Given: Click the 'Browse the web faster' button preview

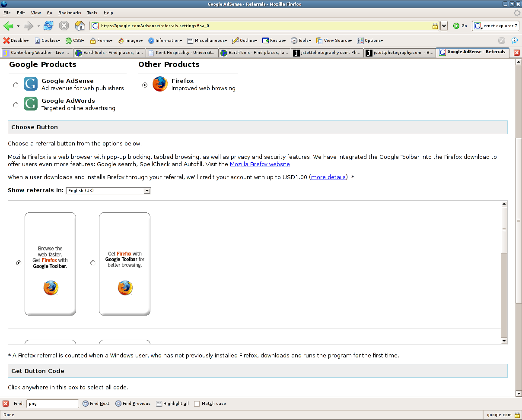Looking at the screenshot, I should pos(50,264).
